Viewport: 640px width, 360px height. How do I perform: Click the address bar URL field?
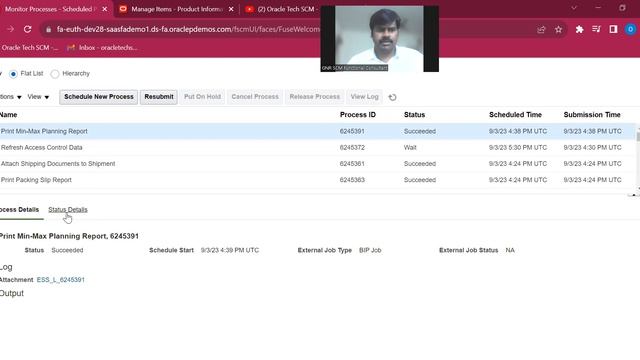click(x=188, y=29)
